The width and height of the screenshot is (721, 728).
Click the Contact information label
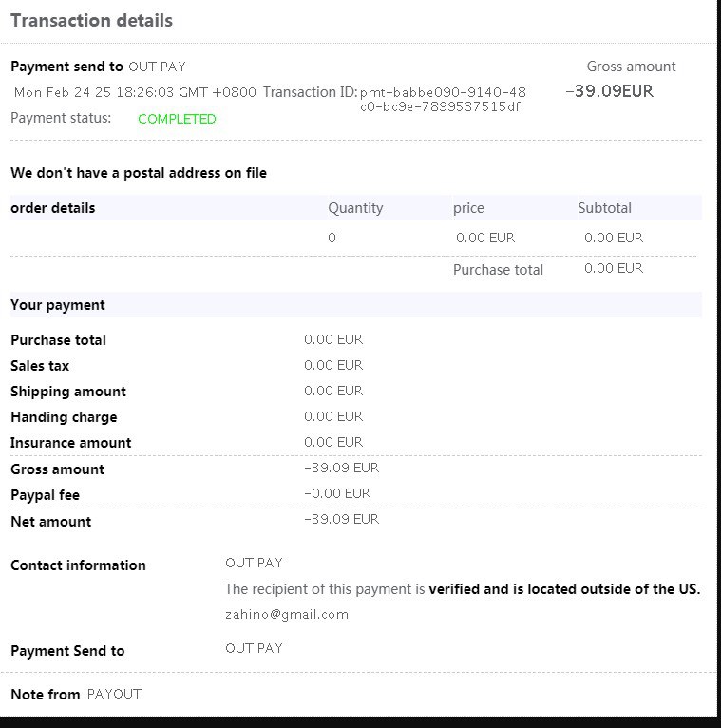click(x=78, y=565)
